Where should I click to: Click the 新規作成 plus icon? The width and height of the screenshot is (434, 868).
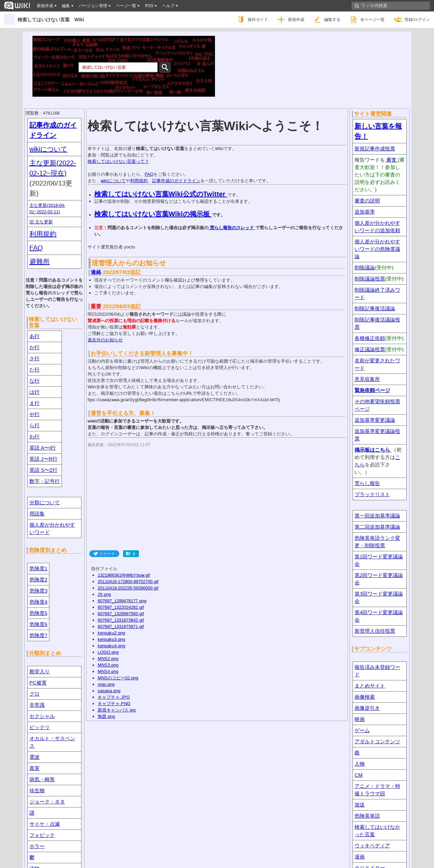[281, 20]
